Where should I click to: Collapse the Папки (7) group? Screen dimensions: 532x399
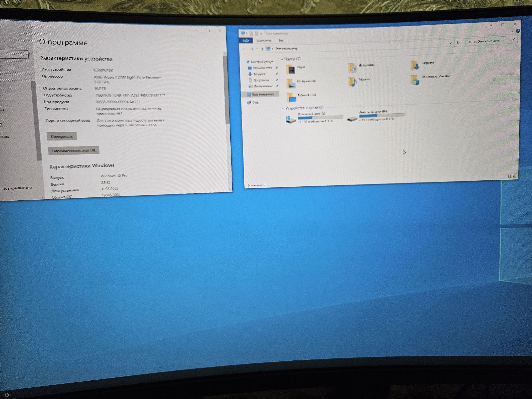pos(282,59)
